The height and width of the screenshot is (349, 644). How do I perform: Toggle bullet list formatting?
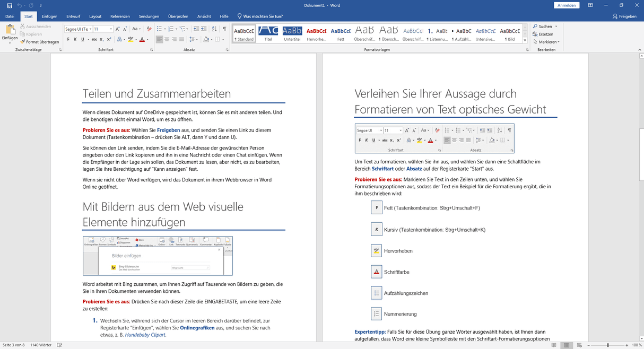coord(160,28)
